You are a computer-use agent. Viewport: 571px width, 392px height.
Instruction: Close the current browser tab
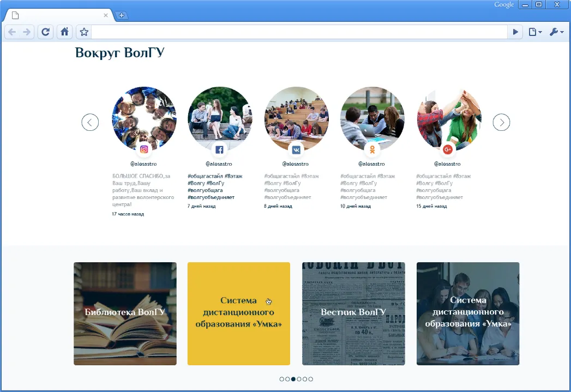[x=106, y=15]
